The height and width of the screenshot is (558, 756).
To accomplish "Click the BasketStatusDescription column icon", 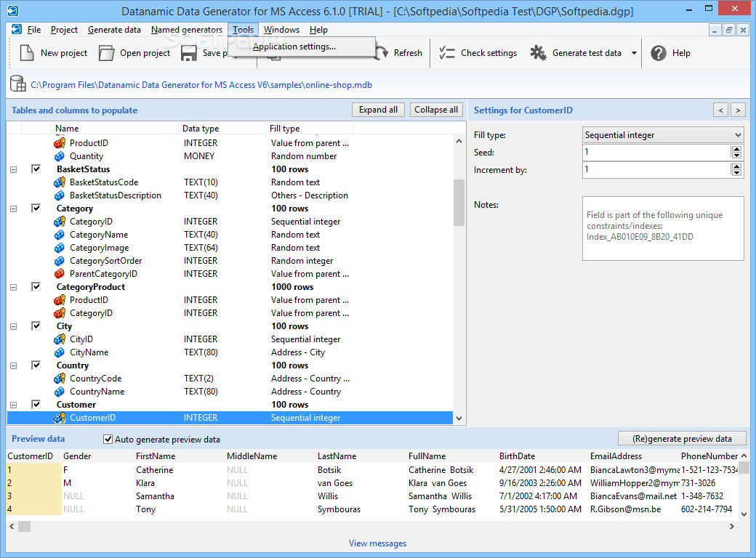I will pos(60,195).
